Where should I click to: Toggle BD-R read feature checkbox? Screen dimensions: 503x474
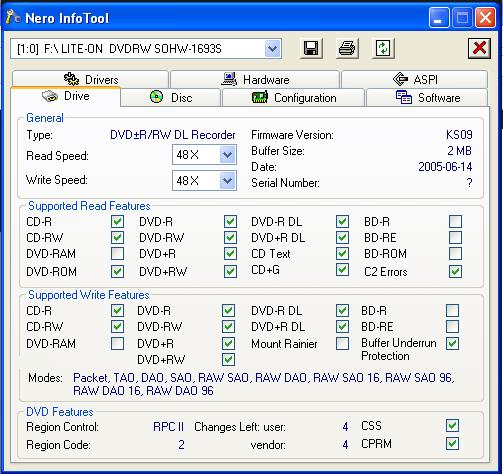pos(455,222)
